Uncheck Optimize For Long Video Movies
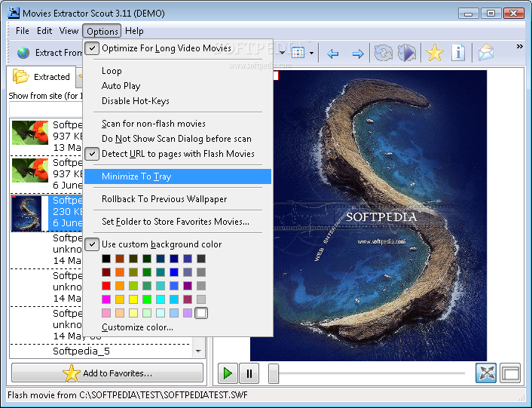 tap(167, 48)
